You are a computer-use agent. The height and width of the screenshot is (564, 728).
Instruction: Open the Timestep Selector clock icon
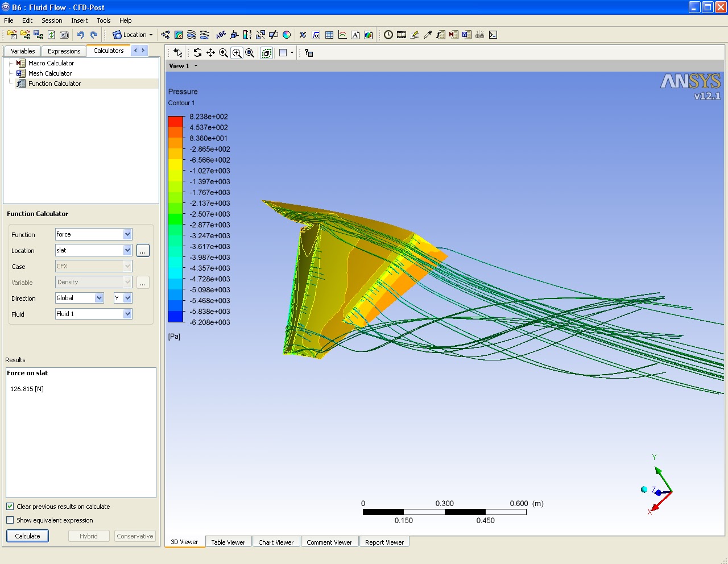point(388,35)
